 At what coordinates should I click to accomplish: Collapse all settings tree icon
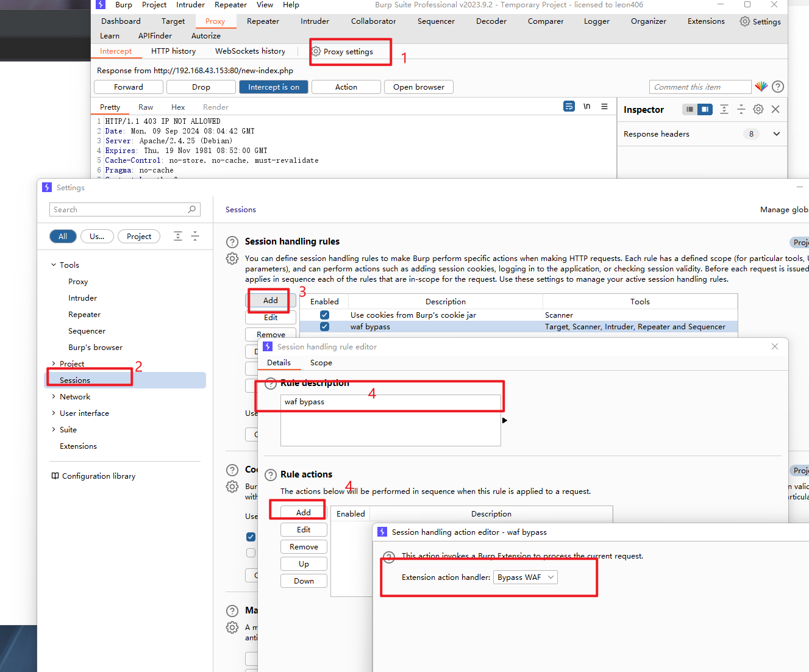195,236
